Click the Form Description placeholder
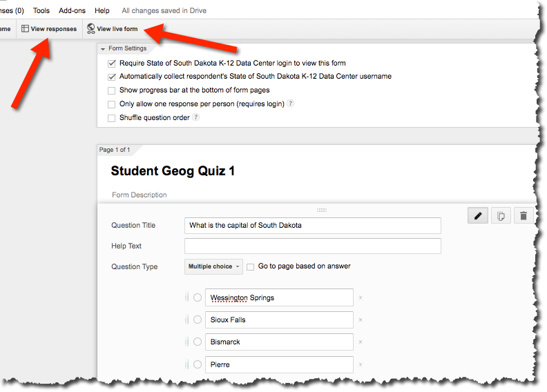The width and height of the screenshot is (547, 392). coord(140,195)
